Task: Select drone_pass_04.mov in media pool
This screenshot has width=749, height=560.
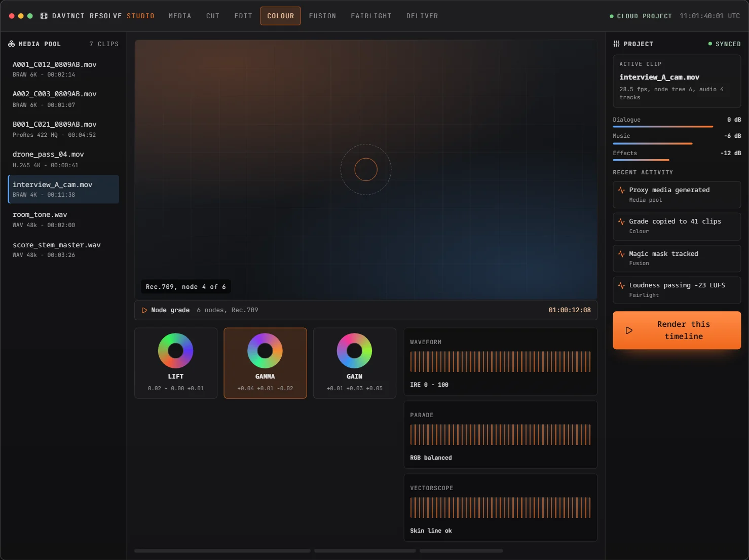Action: pos(63,160)
